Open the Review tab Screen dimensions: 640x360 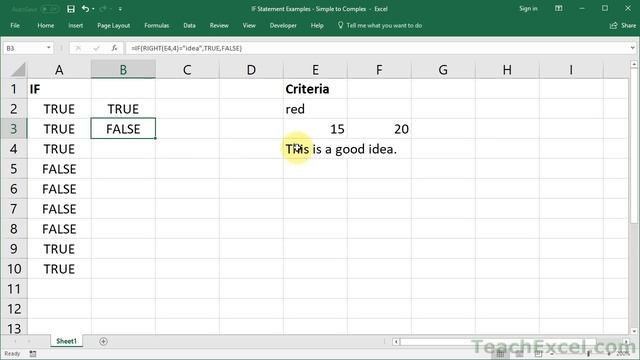(x=219, y=25)
